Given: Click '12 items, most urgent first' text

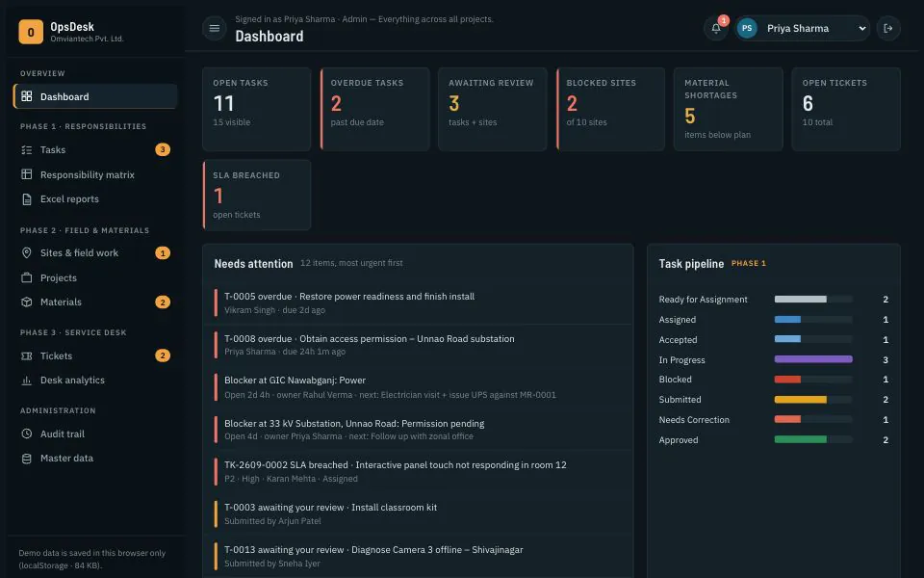Looking at the screenshot, I should click(352, 263).
